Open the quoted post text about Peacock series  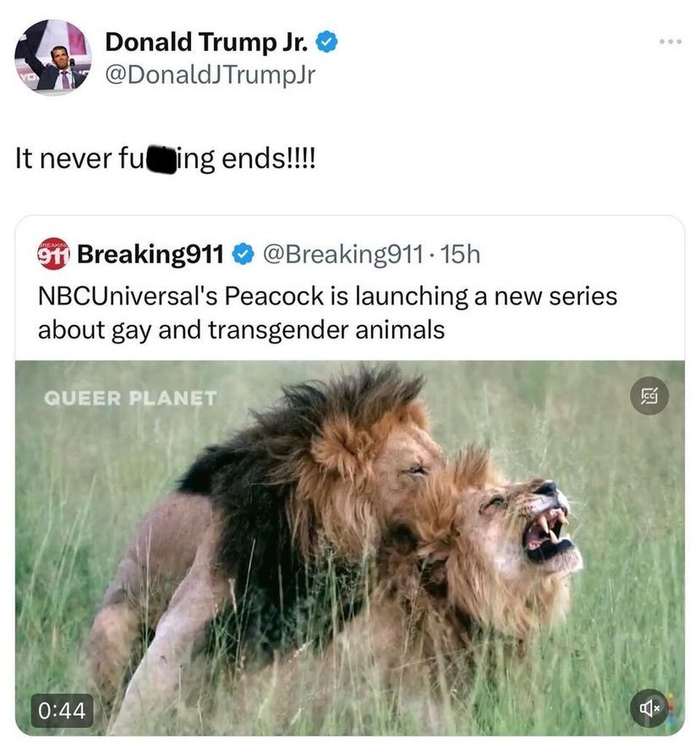[327, 313]
